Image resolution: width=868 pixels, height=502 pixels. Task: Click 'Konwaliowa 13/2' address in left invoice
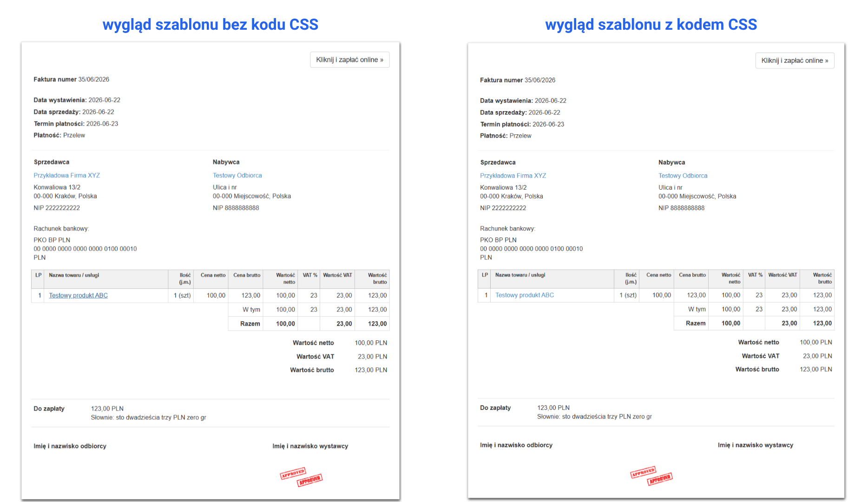[57, 187]
